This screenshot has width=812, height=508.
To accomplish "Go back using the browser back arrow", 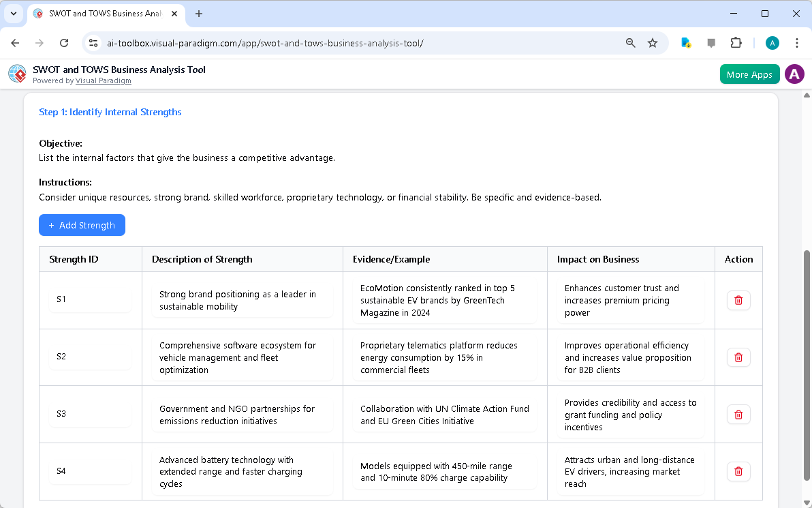I will tap(15, 42).
